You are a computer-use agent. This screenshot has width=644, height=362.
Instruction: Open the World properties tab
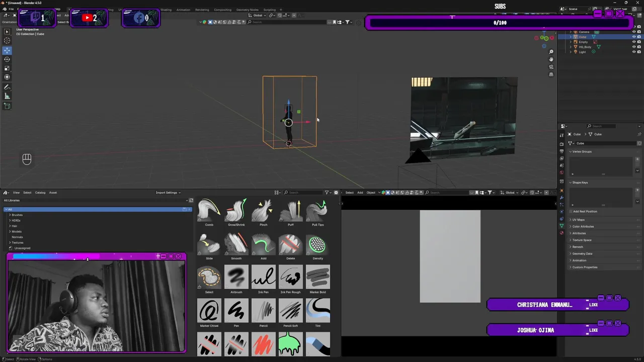(561, 172)
